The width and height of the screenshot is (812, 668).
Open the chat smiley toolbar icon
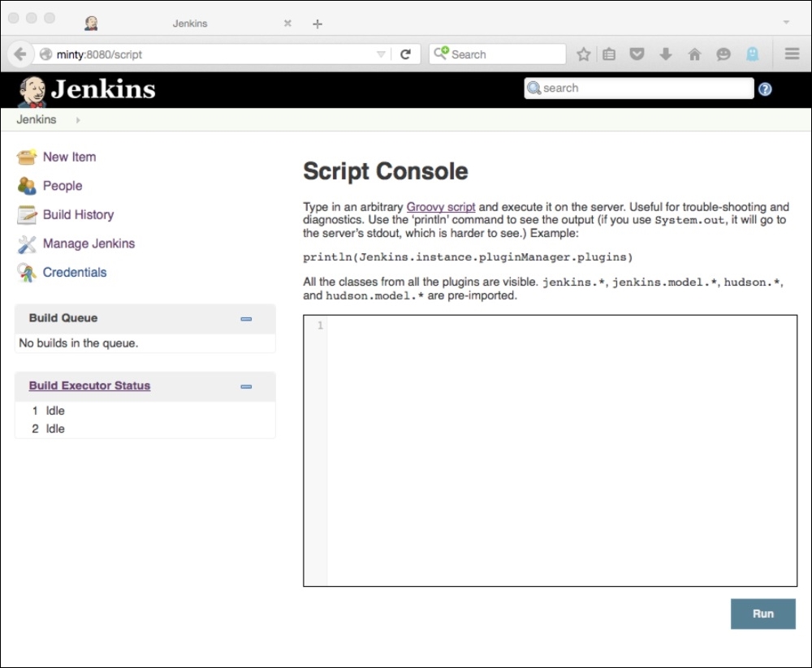click(x=723, y=54)
